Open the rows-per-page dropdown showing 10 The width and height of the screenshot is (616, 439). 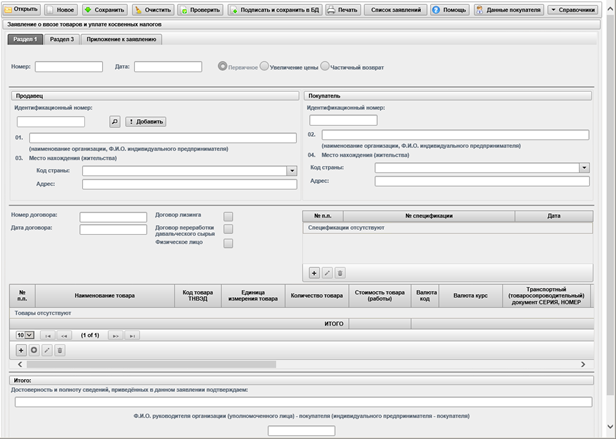point(24,335)
